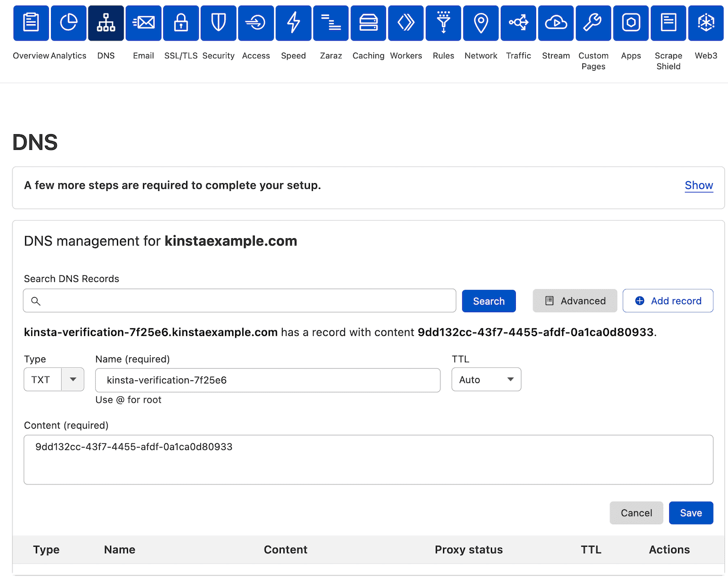
Task: Switch to the Traffic section
Action: click(x=518, y=23)
